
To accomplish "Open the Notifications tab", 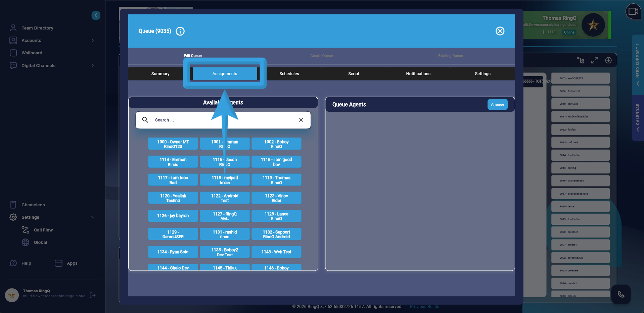I will click(418, 73).
